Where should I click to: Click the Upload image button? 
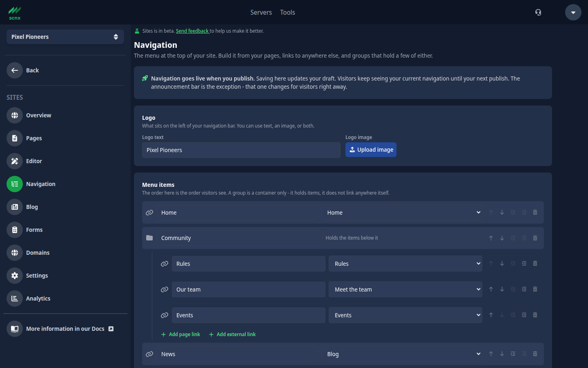pyautogui.click(x=371, y=150)
